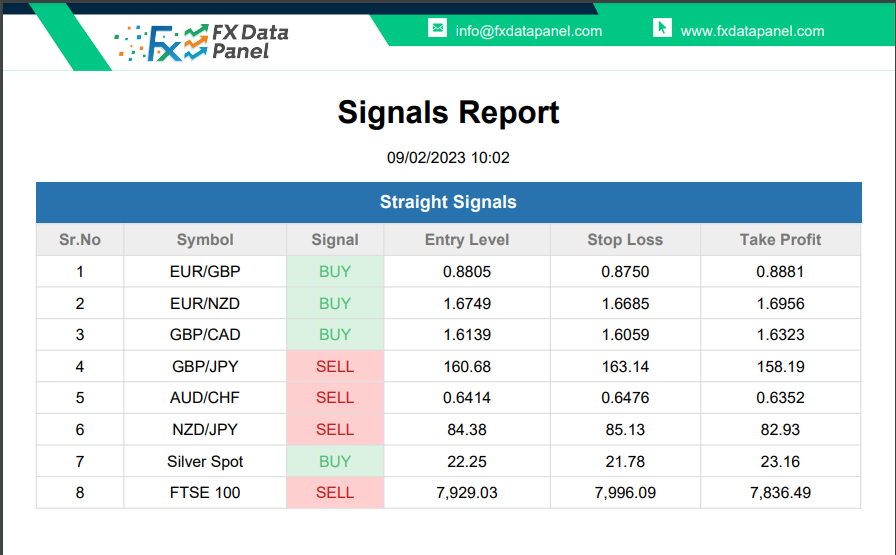The height and width of the screenshot is (555, 896).
Task: Click take profit value 158.19
Action: [x=781, y=366]
